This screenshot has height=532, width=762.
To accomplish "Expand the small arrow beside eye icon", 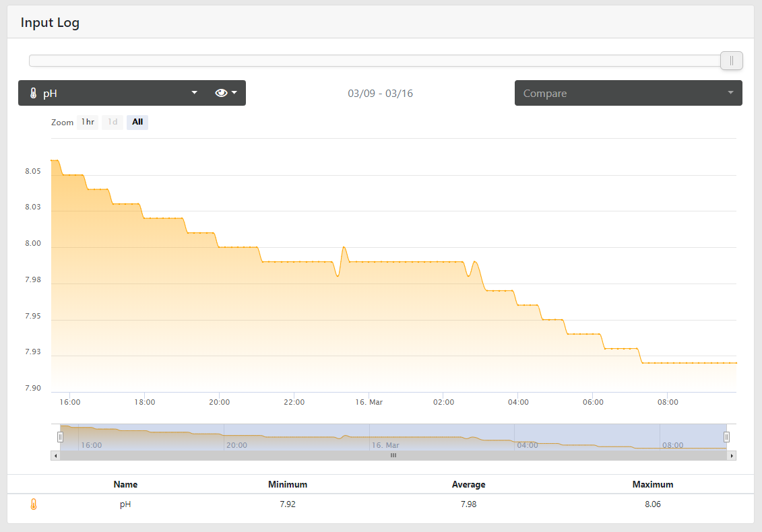I will 234,93.
